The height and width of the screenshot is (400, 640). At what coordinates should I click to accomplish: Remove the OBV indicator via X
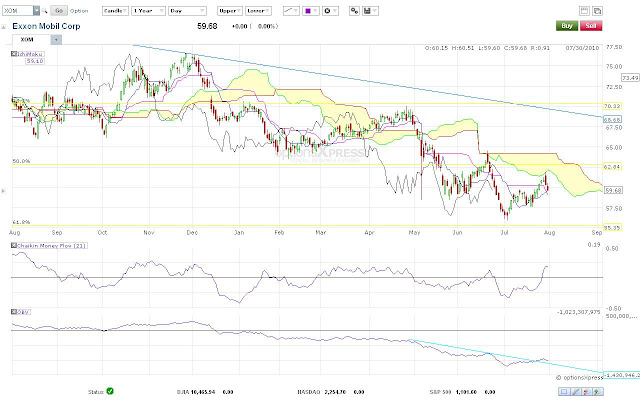pos(13,312)
